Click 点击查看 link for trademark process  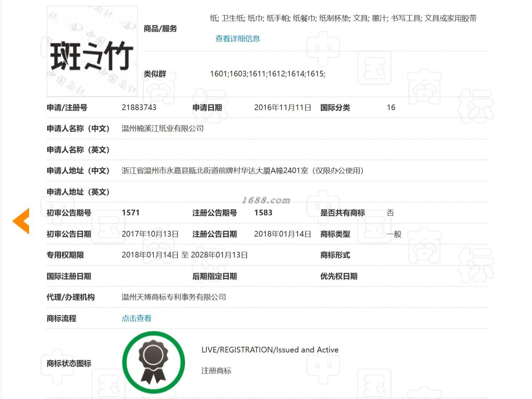point(136,318)
